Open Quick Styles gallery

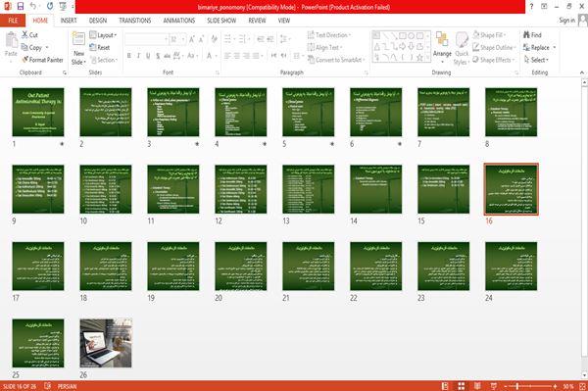[x=462, y=49]
